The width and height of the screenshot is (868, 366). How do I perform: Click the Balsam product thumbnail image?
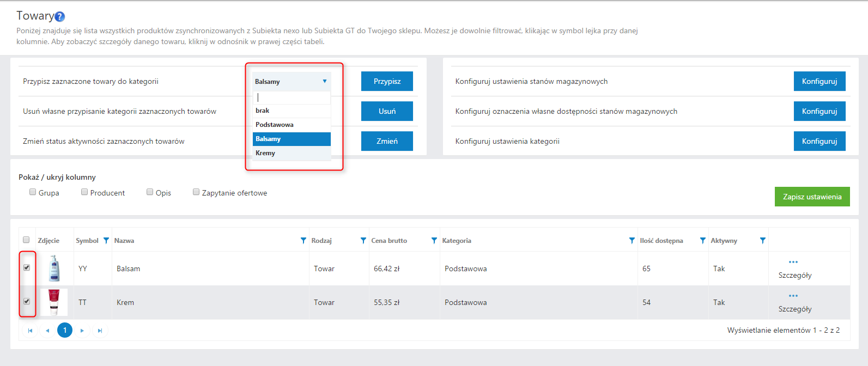[x=54, y=269]
